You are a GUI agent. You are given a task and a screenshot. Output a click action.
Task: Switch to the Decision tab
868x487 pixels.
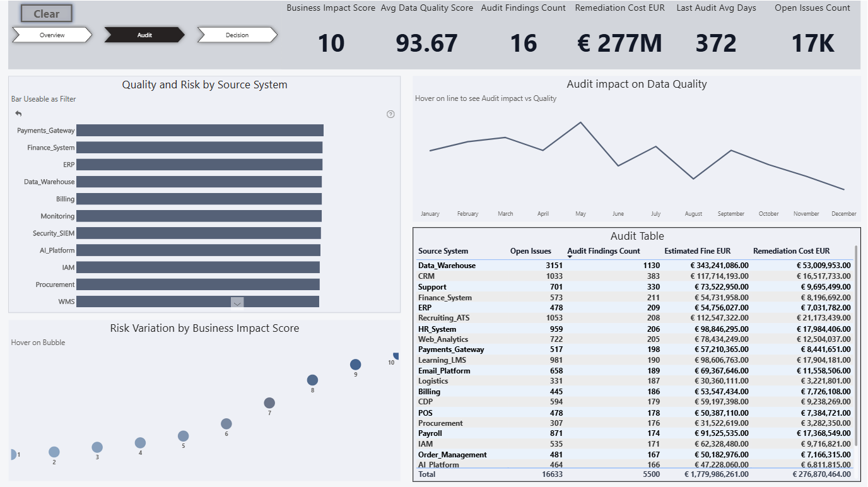coord(237,35)
